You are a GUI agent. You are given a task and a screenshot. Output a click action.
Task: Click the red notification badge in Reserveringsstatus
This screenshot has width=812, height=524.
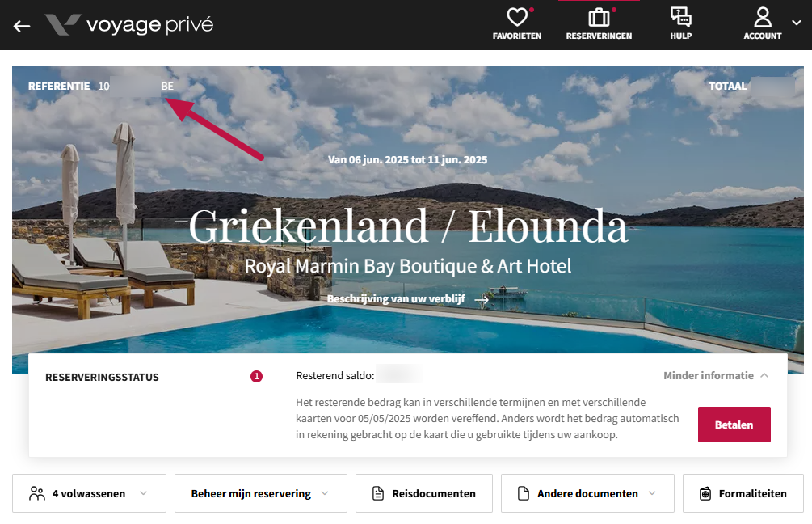pos(256,377)
